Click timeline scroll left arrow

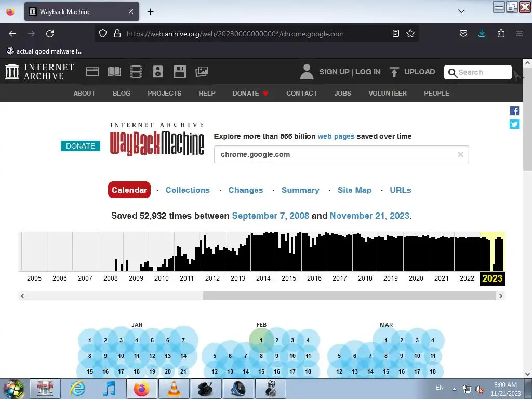coord(22,296)
